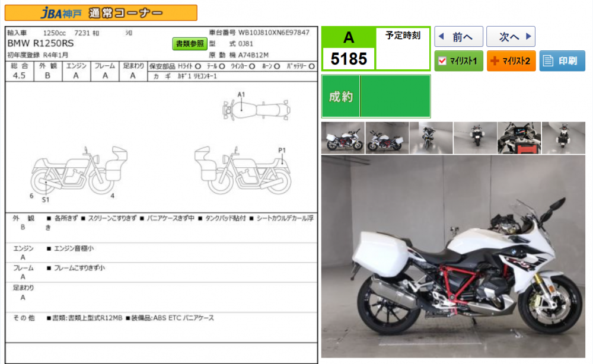The image size is (593, 364).
Task: Click the フレームこすりきず小 note
Action: (79, 268)
